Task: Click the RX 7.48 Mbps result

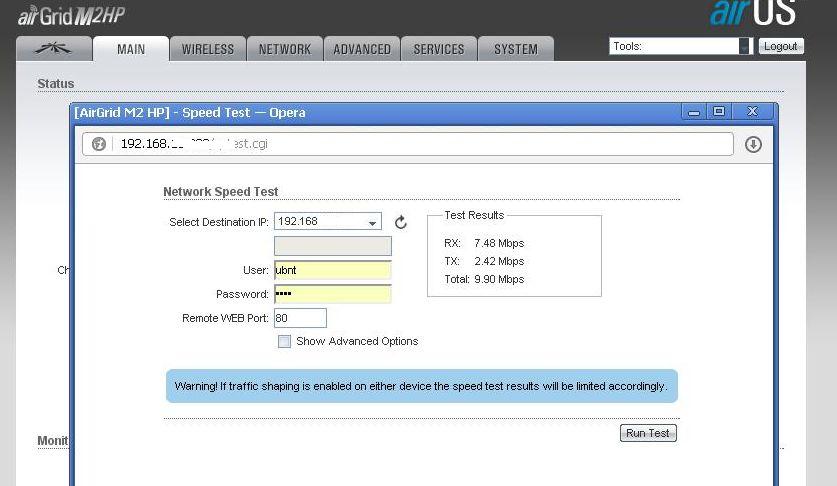Action: [x=484, y=244]
